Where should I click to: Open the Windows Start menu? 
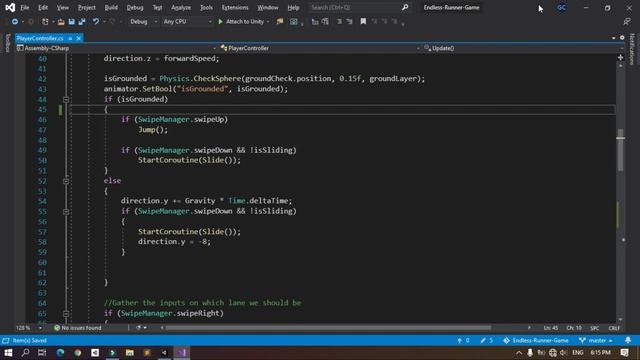8,353
